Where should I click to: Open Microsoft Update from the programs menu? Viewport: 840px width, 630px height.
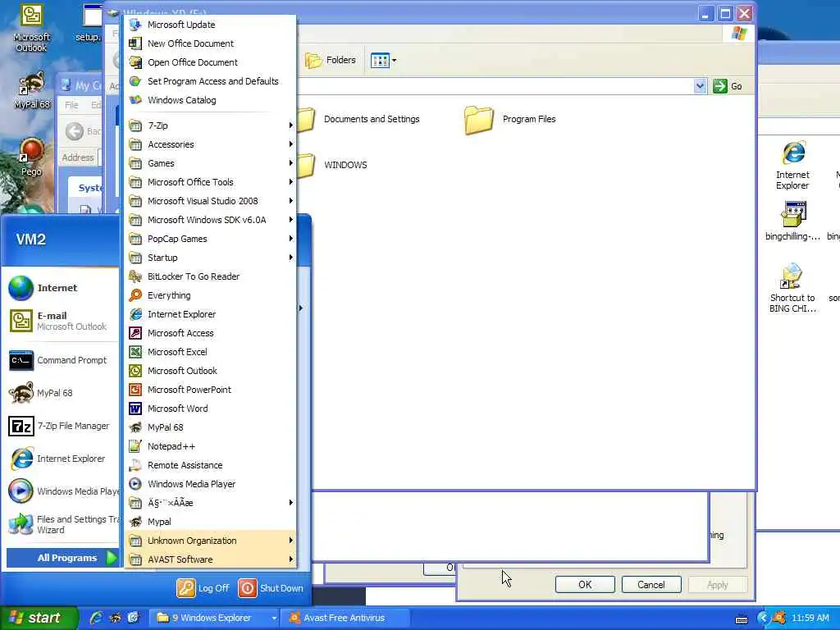(x=210, y=25)
